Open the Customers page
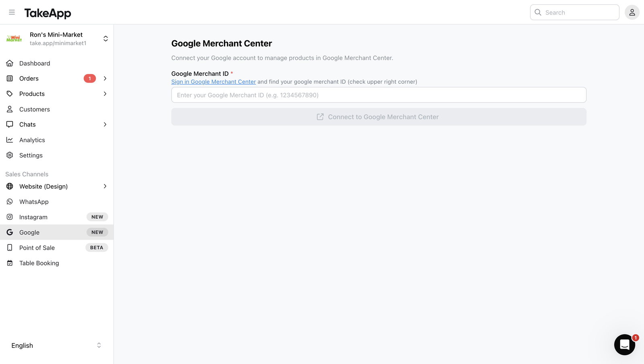 [57, 109]
